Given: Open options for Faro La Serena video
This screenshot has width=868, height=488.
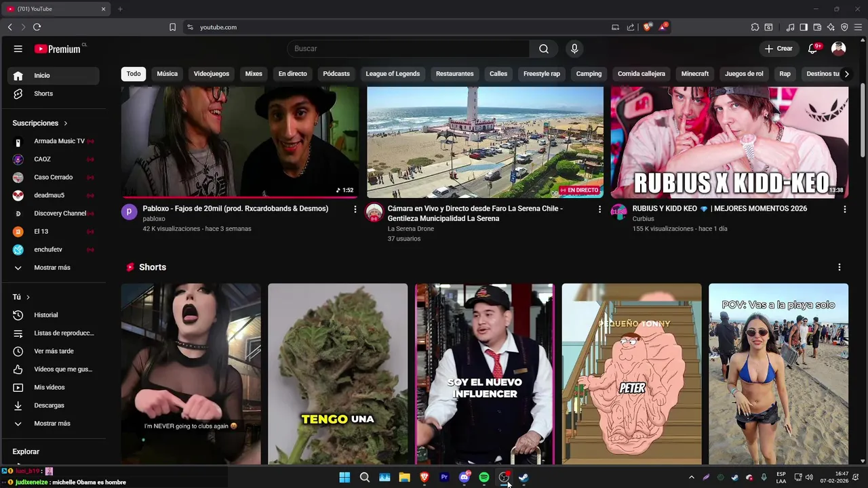Looking at the screenshot, I should click(x=599, y=209).
